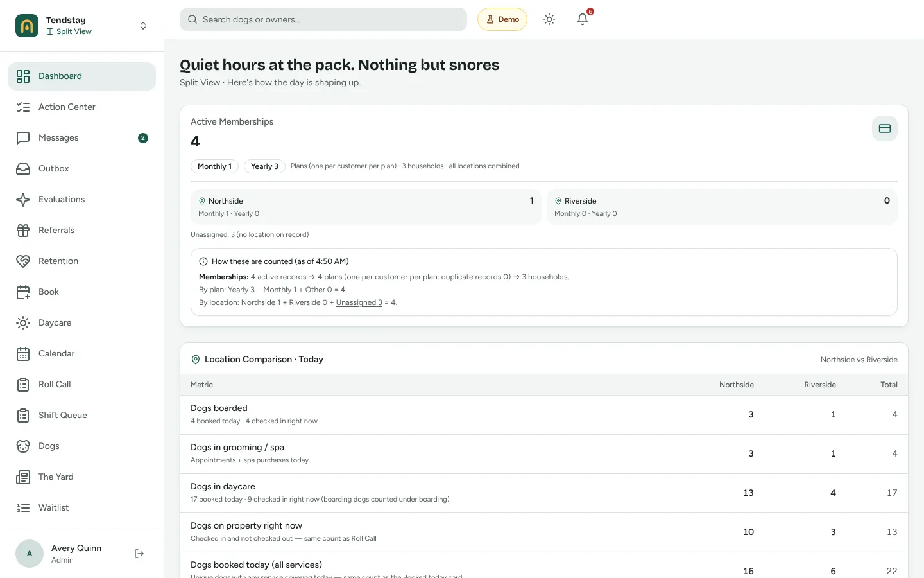
Task: Click the Total column header
Action: tap(889, 385)
